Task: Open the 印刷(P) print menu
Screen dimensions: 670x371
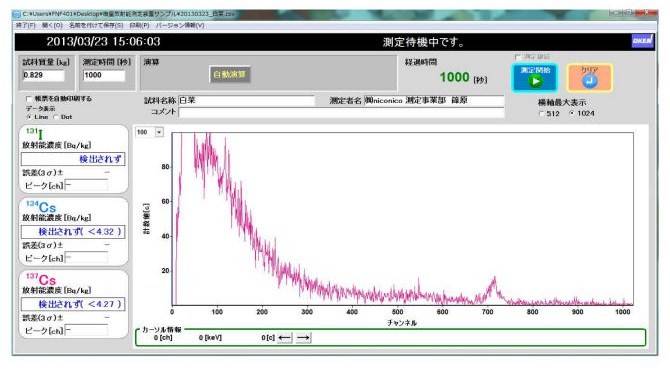Action: 139,25
